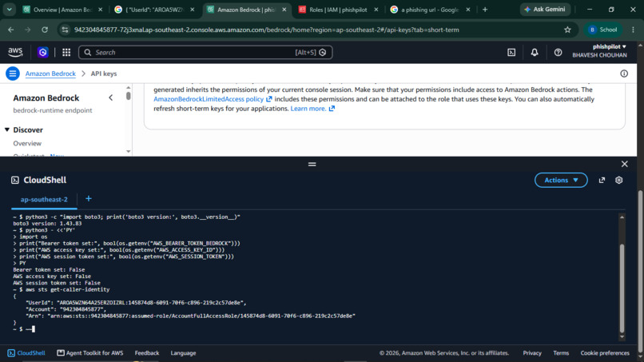
Task: Close the CloudShell panel
Action: pyautogui.click(x=624, y=164)
